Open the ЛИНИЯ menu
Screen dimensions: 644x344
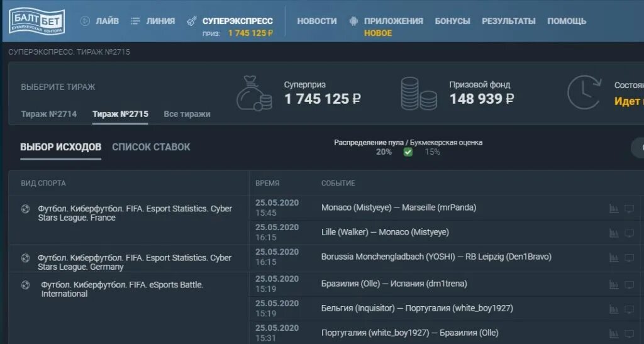(x=160, y=21)
